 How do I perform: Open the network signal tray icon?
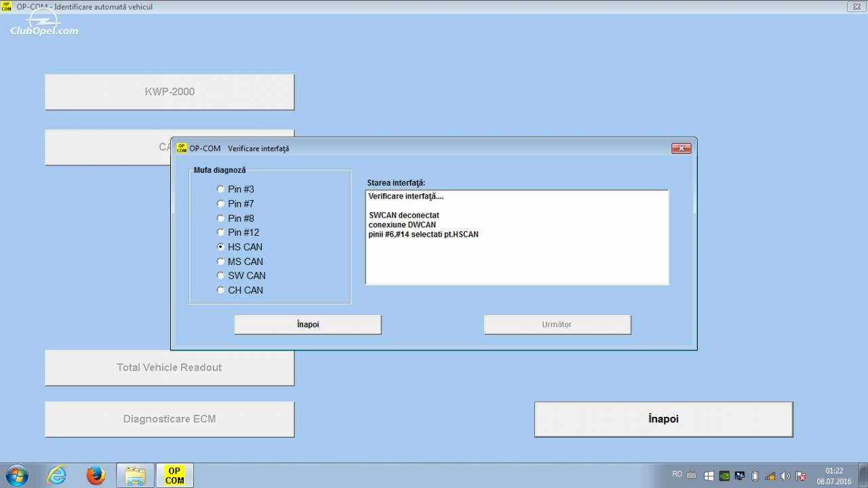point(770,476)
